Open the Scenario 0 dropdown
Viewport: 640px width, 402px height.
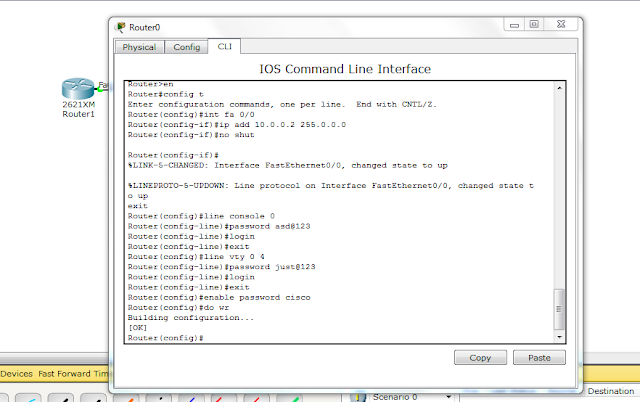pos(448,397)
